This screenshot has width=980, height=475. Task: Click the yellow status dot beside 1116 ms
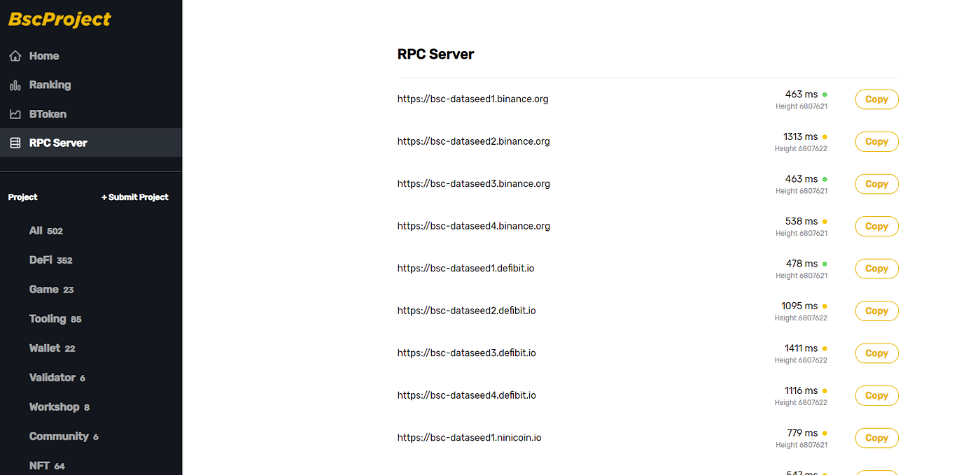825,391
